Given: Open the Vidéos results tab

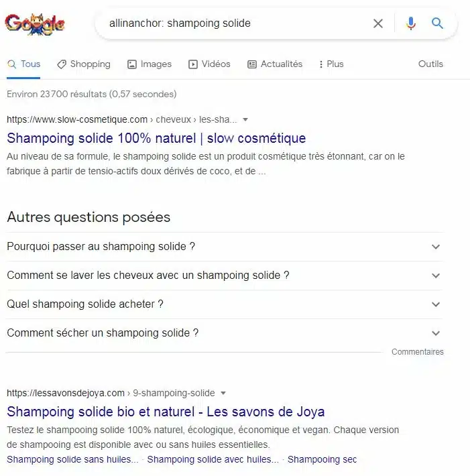Looking at the screenshot, I should coord(209,64).
